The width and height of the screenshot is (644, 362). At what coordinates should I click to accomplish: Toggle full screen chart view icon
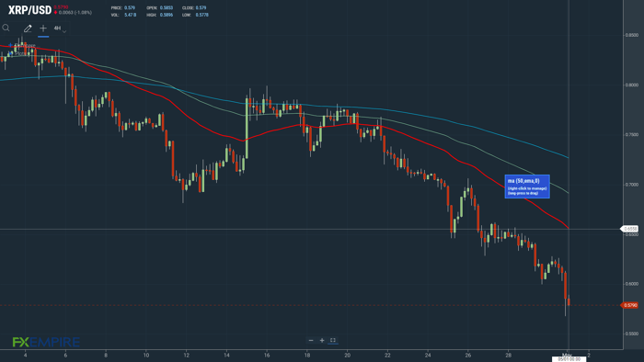click(x=333, y=340)
